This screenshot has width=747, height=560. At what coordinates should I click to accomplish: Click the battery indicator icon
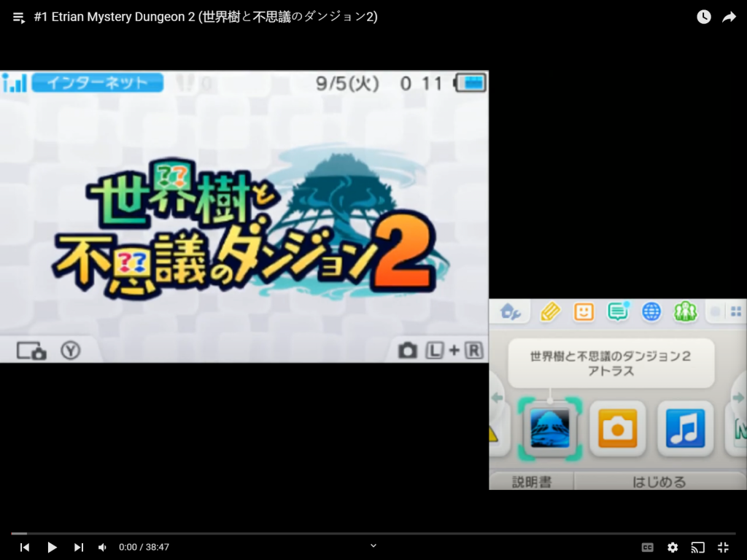[471, 83]
